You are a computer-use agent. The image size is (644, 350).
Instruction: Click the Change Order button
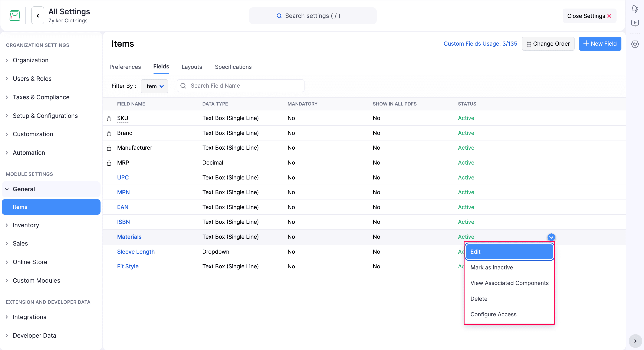pos(548,44)
